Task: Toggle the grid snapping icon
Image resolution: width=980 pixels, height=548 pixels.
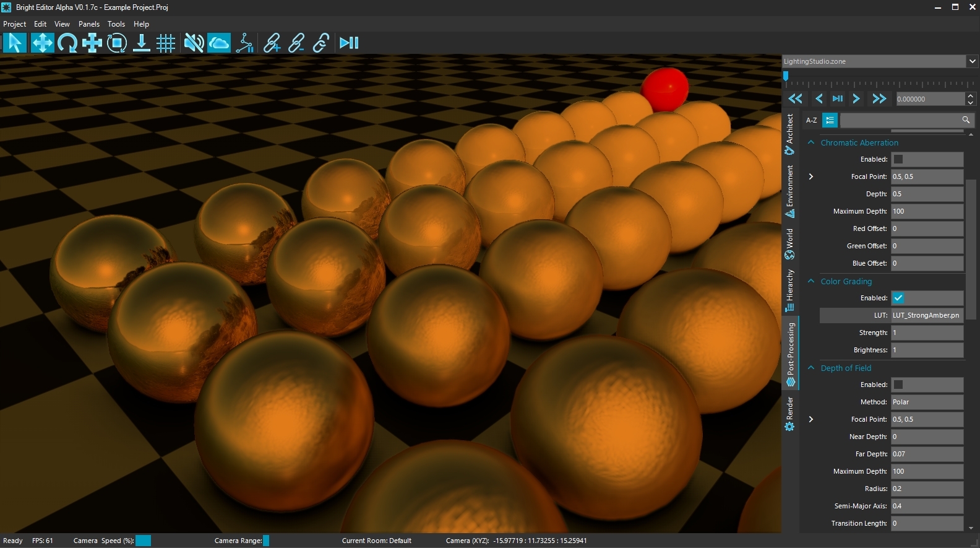Action: 166,43
